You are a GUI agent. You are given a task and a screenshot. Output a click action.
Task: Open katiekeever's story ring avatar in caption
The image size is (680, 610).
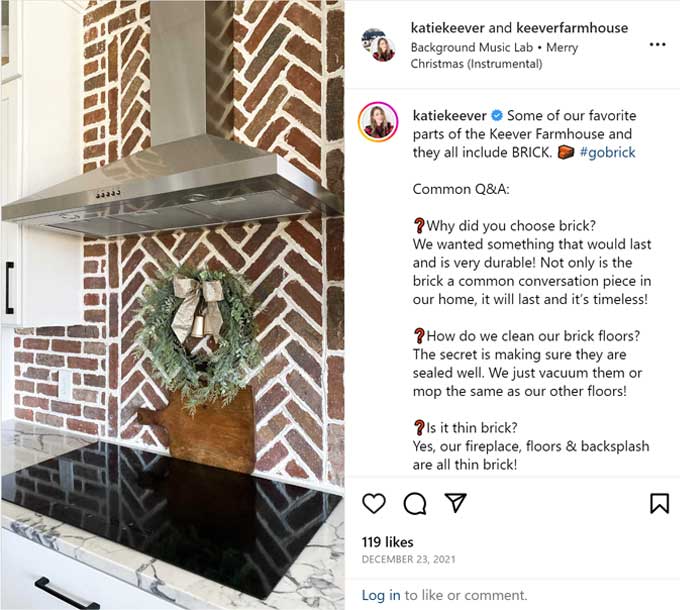point(378,122)
